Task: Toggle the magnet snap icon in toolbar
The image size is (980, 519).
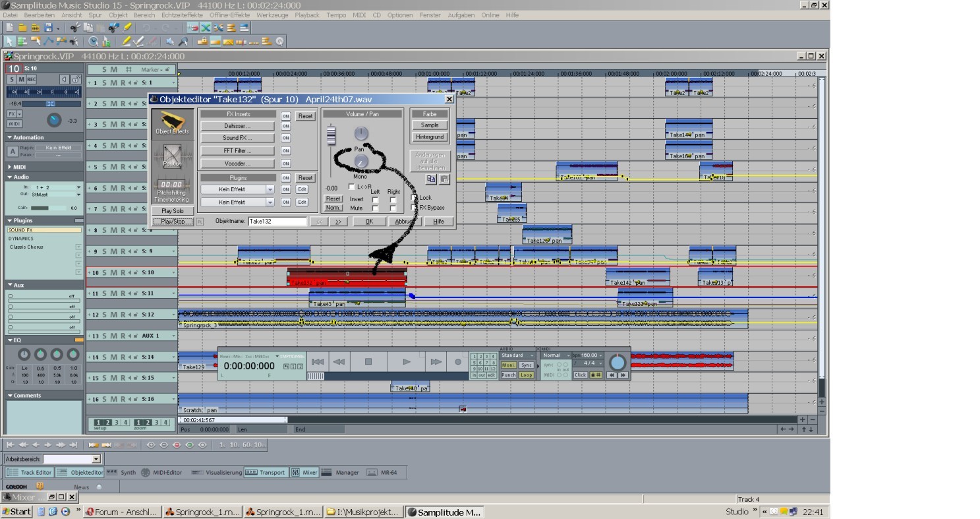Action: click(192, 28)
